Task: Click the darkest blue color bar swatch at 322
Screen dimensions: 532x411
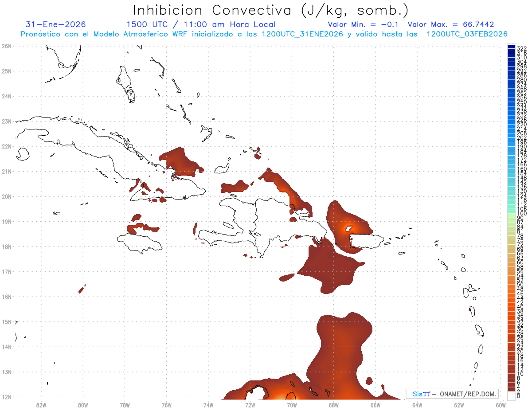Action: [512, 47]
